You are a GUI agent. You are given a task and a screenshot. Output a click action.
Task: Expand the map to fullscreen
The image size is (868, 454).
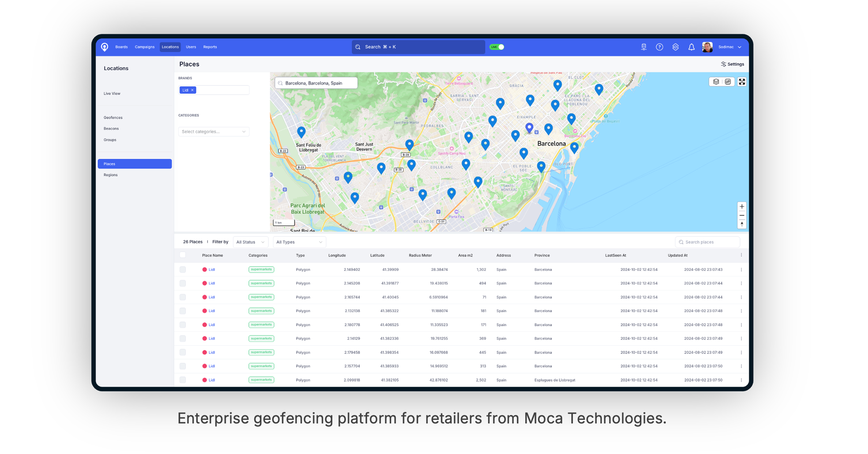(x=742, y=81)
